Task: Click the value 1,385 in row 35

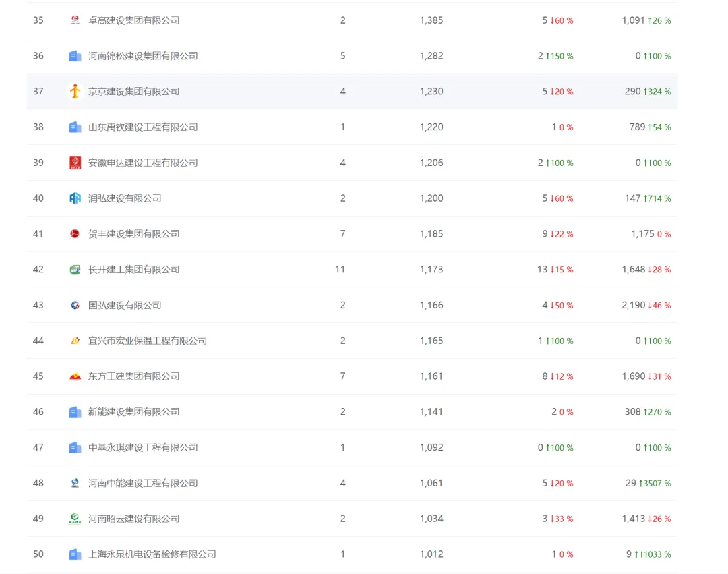Action: [431, 20]
